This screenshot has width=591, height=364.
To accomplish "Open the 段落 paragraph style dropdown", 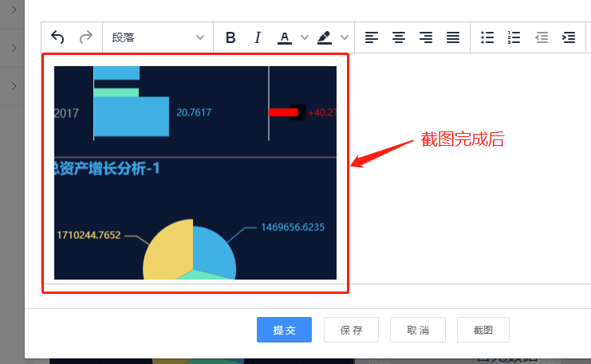I will (158, 37).
